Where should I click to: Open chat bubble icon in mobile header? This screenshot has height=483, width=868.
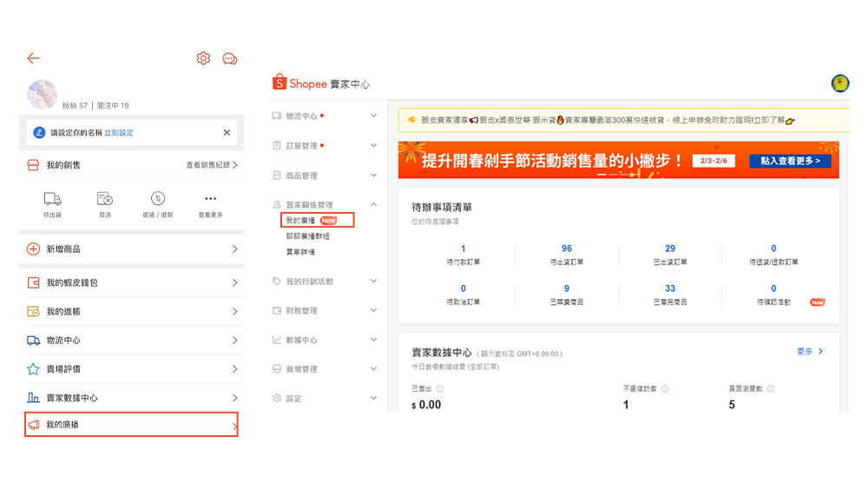[230, 58]
